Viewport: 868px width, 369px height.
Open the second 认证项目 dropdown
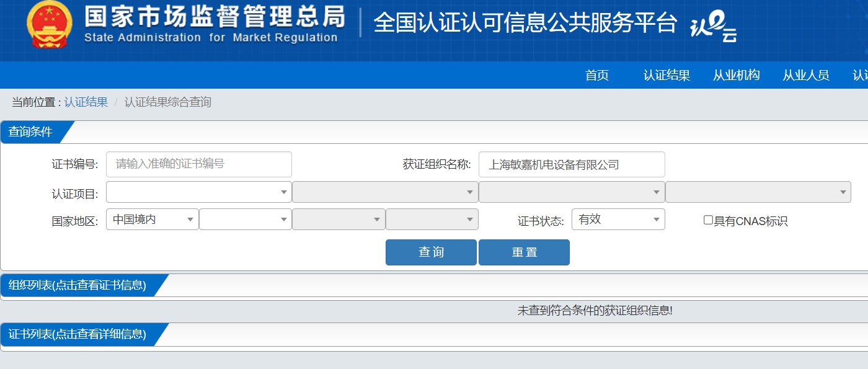point(385,192)
